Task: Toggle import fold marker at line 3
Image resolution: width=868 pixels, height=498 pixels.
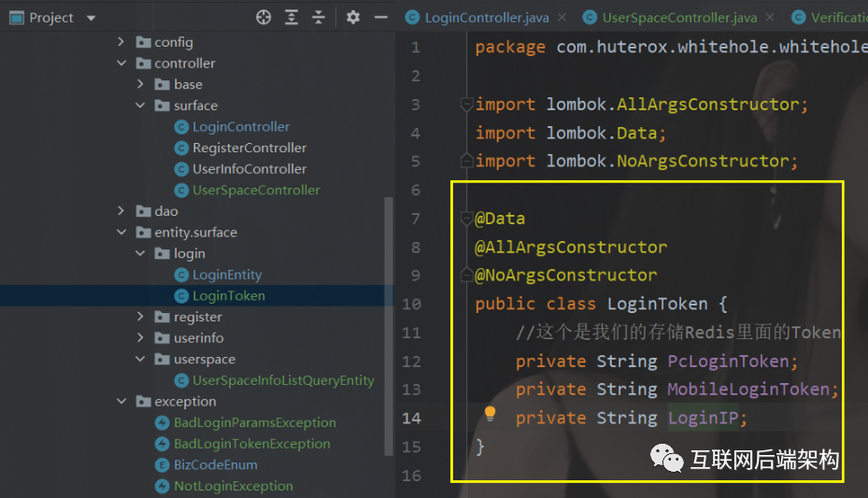Action: click(x=466, y=104)
